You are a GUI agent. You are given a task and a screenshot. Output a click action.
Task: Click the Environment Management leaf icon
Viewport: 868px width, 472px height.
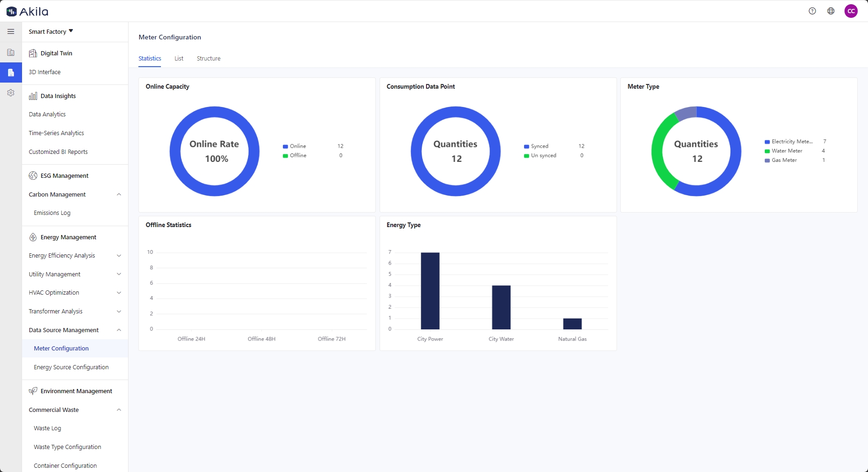click(x=33, y=391)
